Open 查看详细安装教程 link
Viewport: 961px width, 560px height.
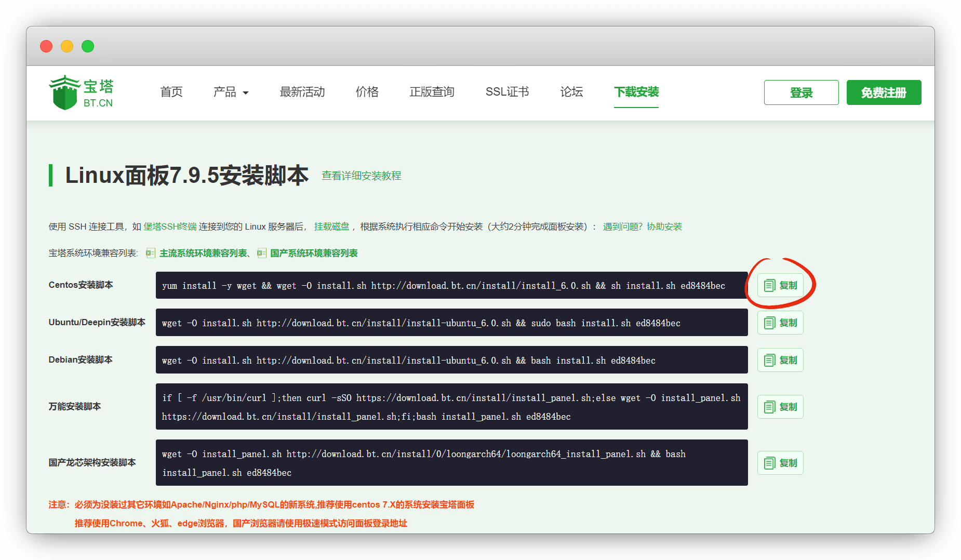(361, 176)
